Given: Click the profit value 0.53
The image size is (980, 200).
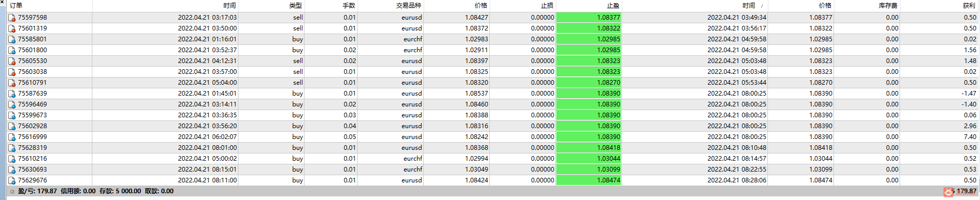Looking at the screenshot, I should [970, 170].
